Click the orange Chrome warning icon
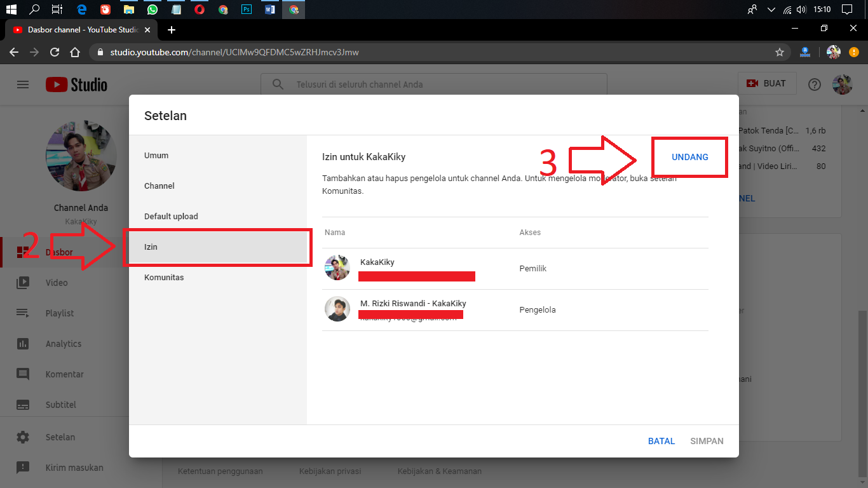The height and width of the screenshot is (488, 868). pos(853,52)
